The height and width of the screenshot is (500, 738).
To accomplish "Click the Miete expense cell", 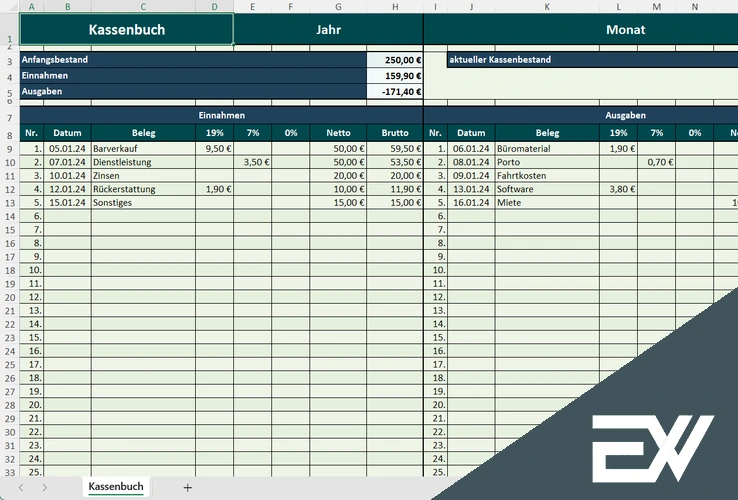I will coord(547,203).
